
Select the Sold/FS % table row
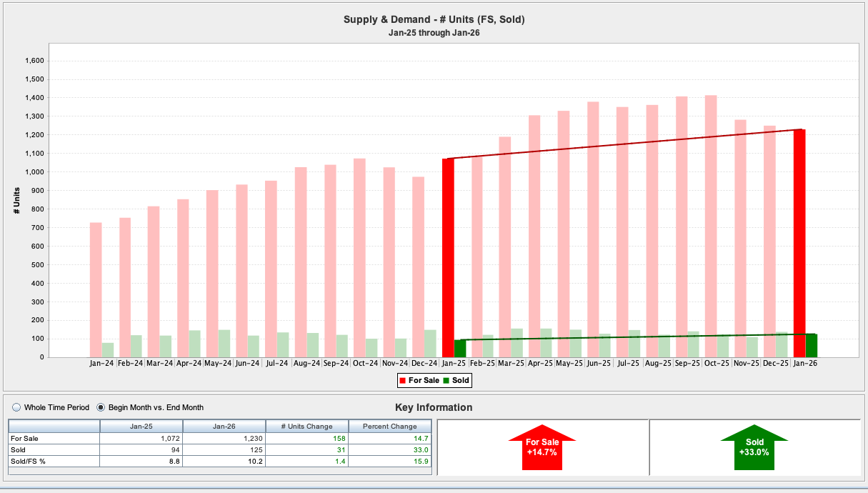point(54,461)
